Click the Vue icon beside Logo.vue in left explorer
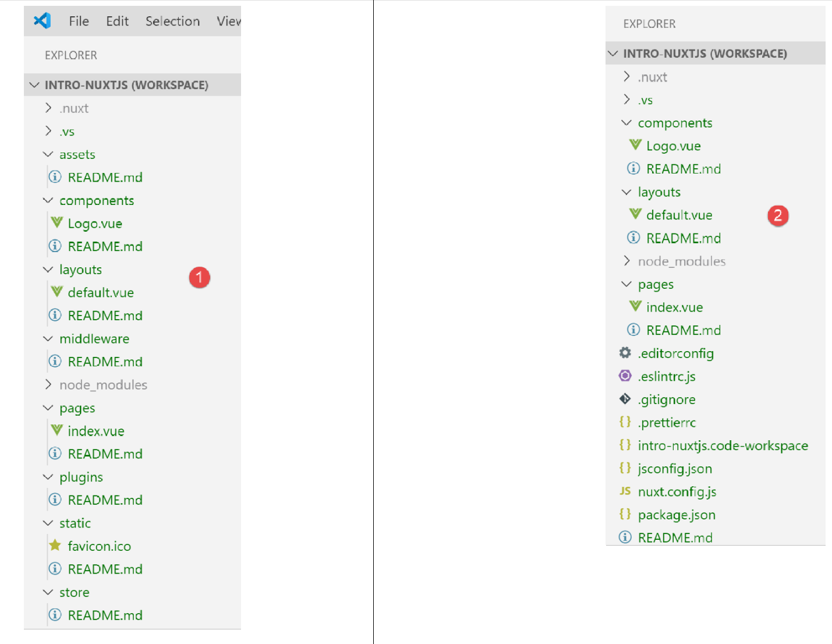832x644 pixels. coord(56,223)
